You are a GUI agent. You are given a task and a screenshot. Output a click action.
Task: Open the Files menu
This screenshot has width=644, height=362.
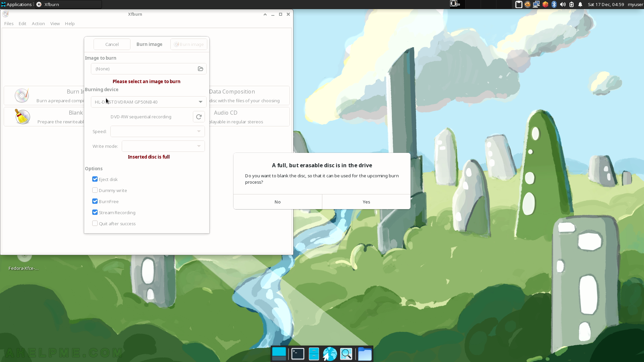tap(9, 23)
